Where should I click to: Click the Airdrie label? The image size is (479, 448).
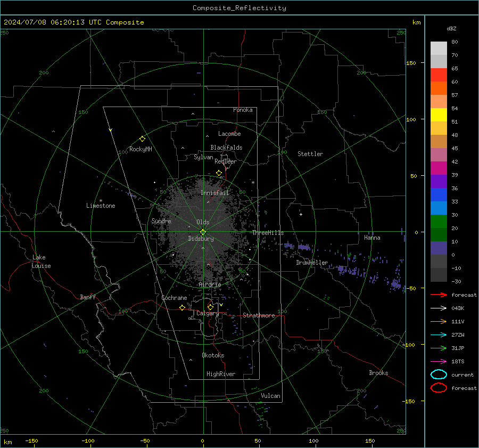210,284
